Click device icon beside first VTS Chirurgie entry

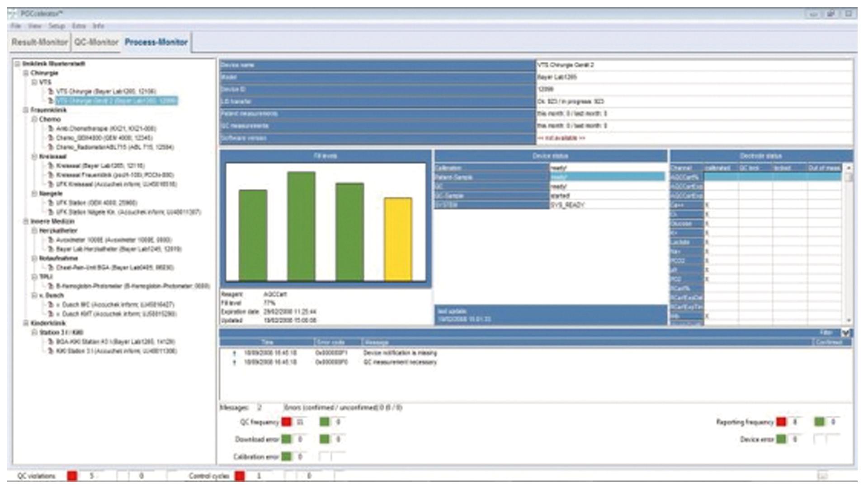51,92
